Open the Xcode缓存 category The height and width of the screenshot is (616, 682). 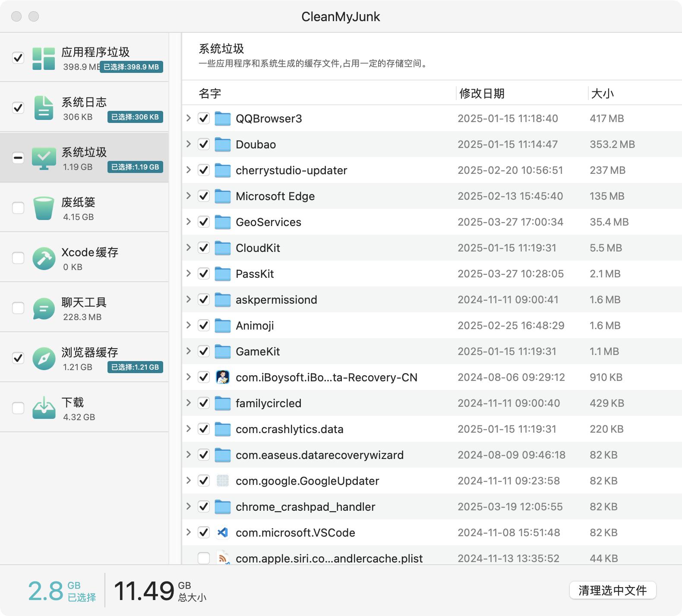coord(84,258)
